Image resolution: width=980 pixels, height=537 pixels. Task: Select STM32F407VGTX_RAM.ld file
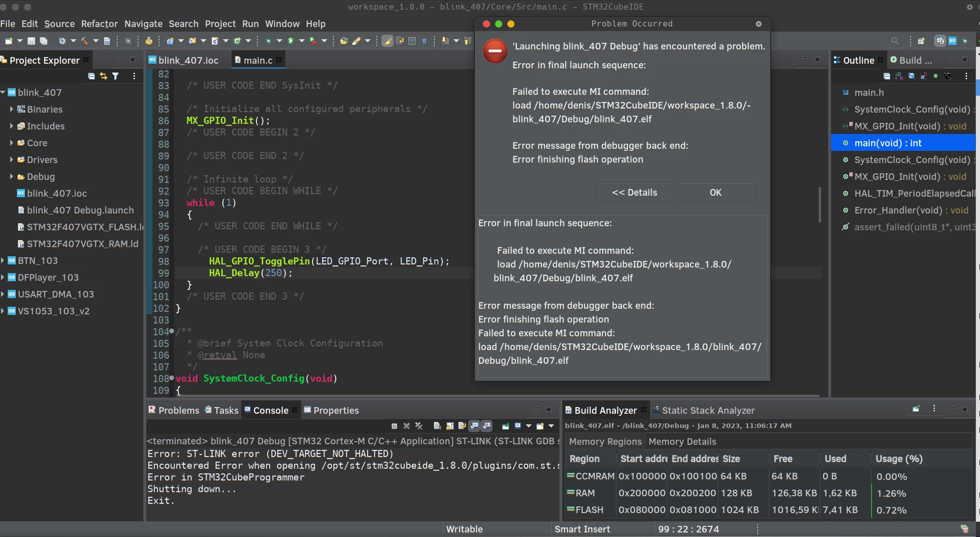click(78, 244)
